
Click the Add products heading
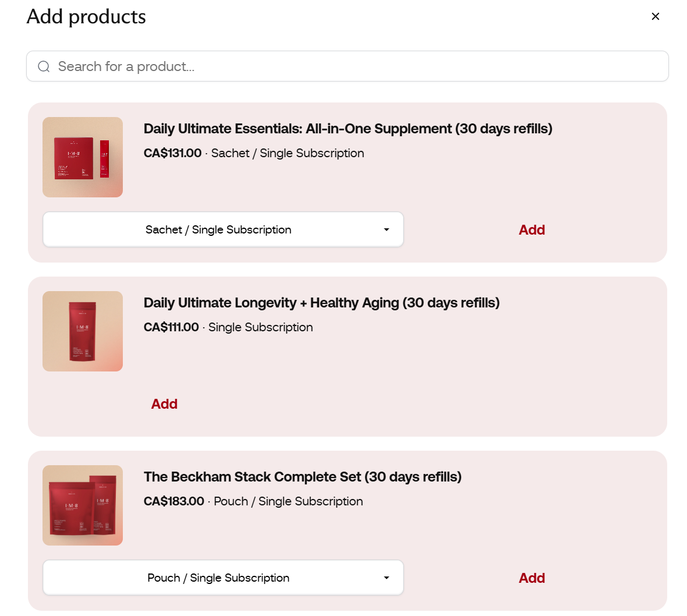(x=86, y=17)
